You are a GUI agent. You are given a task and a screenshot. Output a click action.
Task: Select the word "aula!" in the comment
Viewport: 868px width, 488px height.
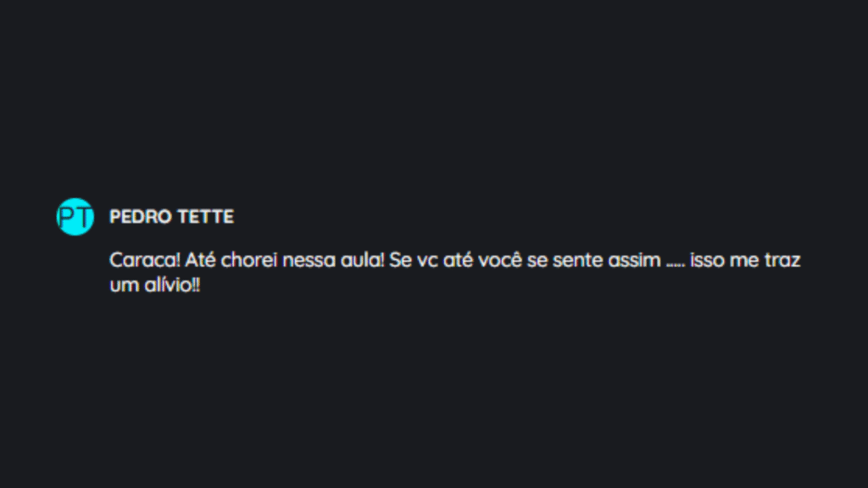coord(364,260)
